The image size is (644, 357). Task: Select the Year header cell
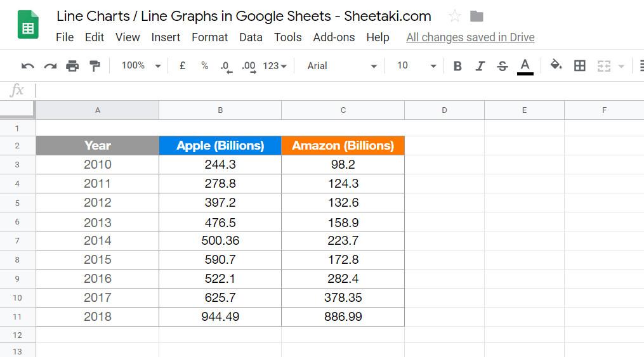pyautogui.click(x=97, y=146)
